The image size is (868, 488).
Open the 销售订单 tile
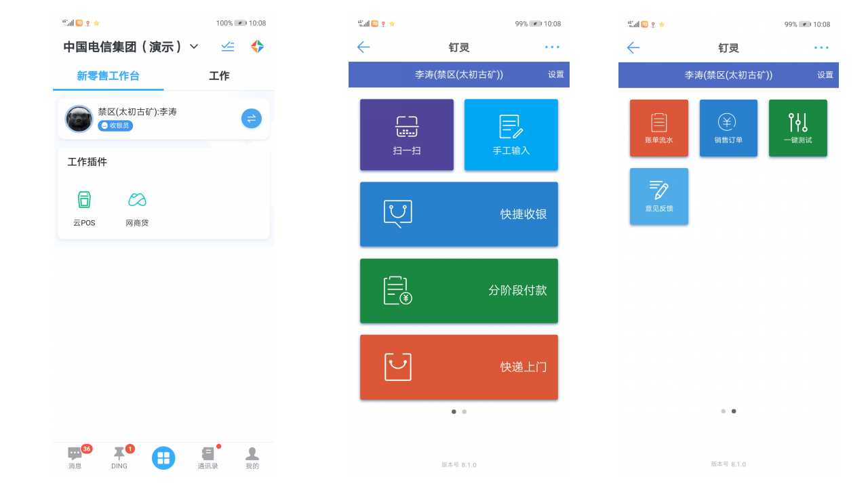pos(728,128)
